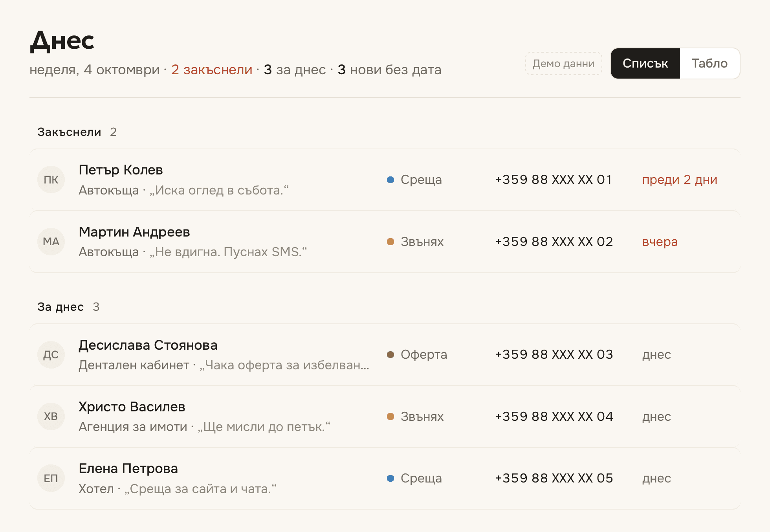This screenshot has height=532, width=770.
Task: Click the orange Звънях status dot for Мартин Андреев
Action: 390,242
